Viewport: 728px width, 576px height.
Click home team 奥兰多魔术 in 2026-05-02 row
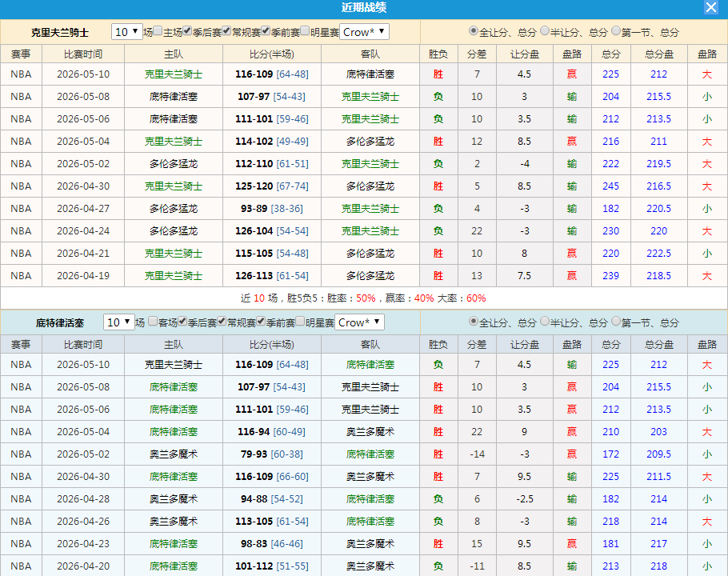(173, 454)
